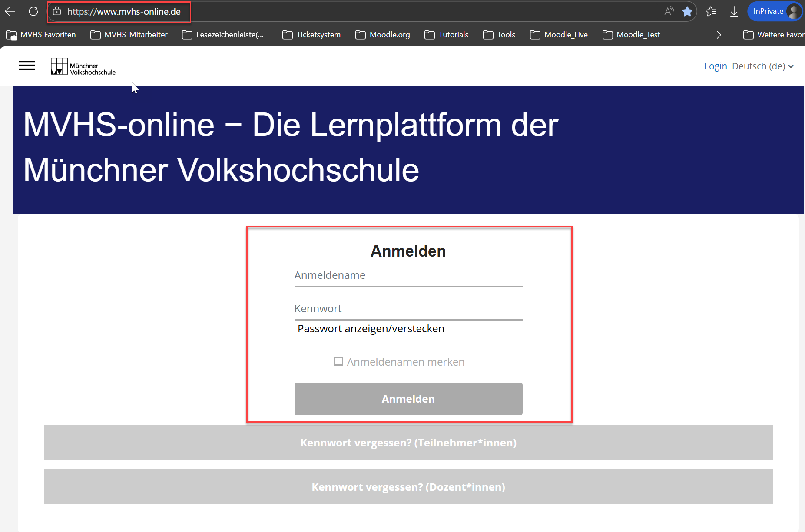Open the Moodle_Live bookmark folder

coord(559,35)
